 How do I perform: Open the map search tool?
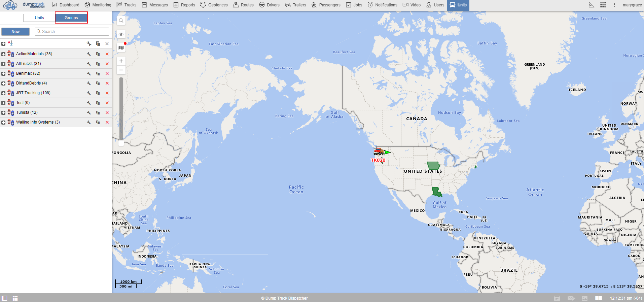[x=121, y=21]
